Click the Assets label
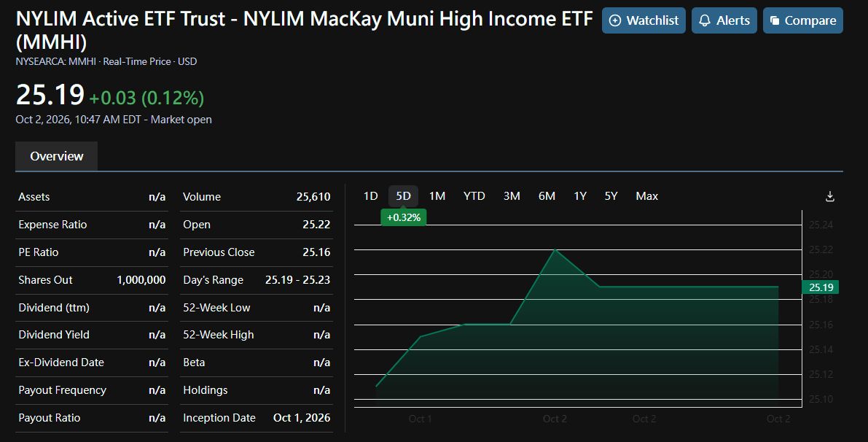The width and height of the screenshot is (868, 442). [34, 197]
